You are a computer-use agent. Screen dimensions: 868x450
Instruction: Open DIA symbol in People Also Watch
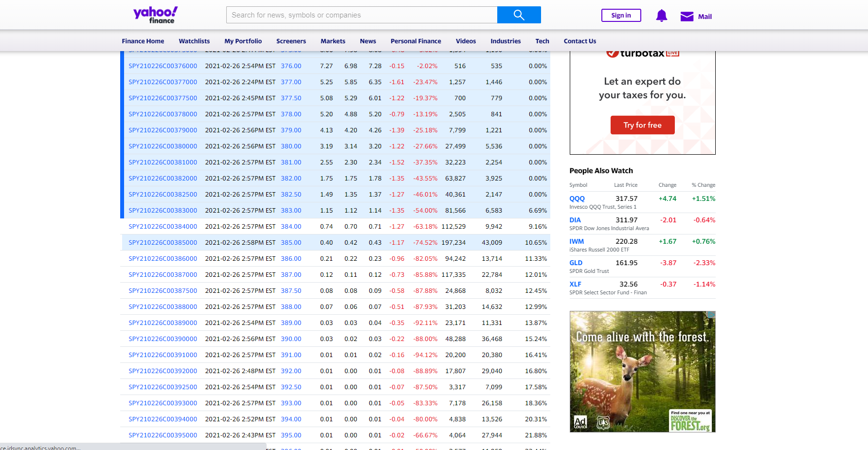click(x=575, y=220)
